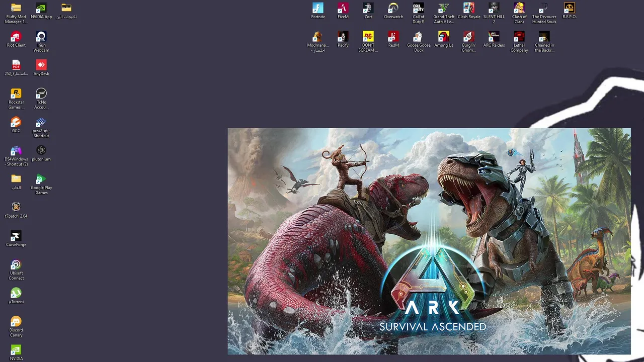Viewport: 644px width, 362px height.
Task: Open the NVIDIA icon at desktop bottom
Action: point(16,350)
